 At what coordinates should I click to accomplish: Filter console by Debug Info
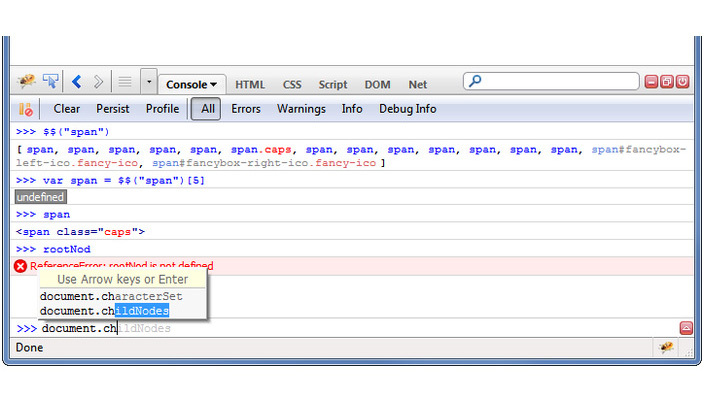[x=408, y=109]
